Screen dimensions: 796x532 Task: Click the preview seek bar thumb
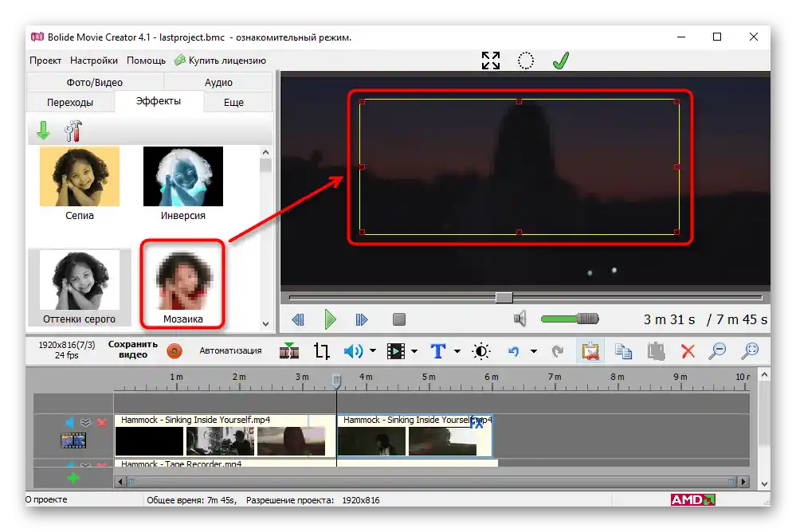pos(504,298)
